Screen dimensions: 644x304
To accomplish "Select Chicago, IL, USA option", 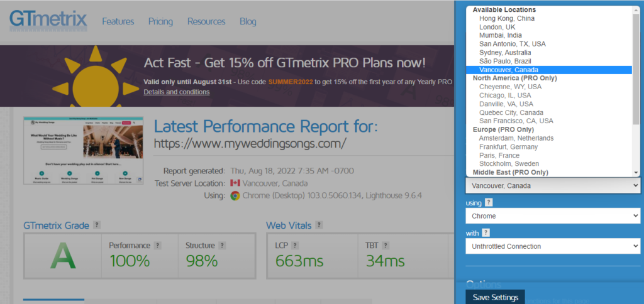I will pyautogui.click(x=548, y=95).
